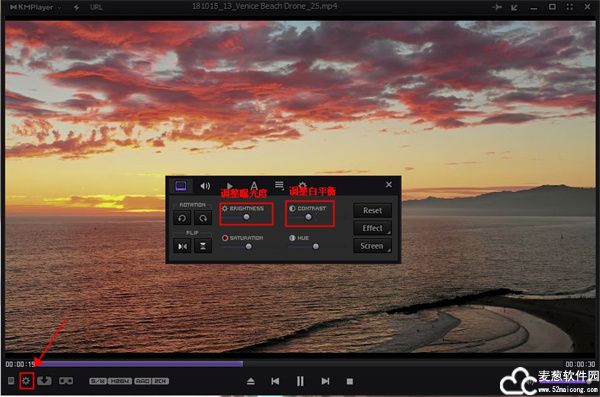Click the download icon in bottom bar
Image resolution: width=600 pixels, height=397 pixels.
tap(44, 381)
